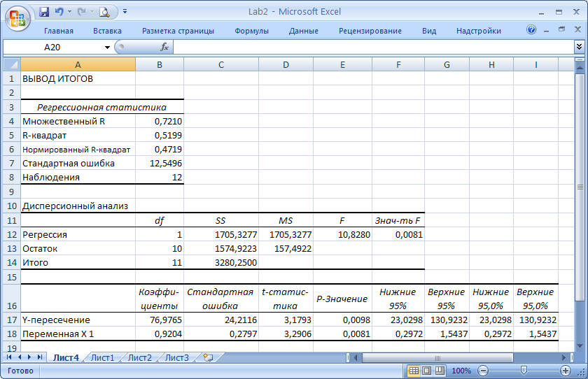Click the Office button logo

click(17, 17)
